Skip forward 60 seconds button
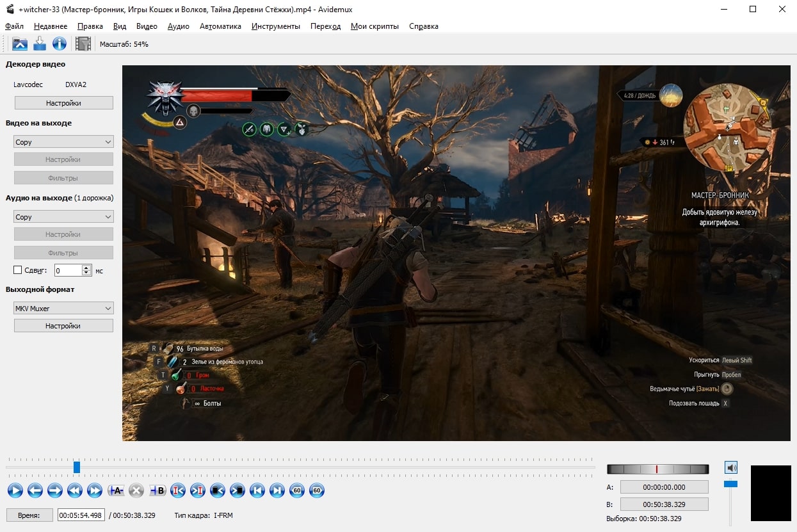Image resolution: width=797 pixels, height=532 pixels. [317, 490]
